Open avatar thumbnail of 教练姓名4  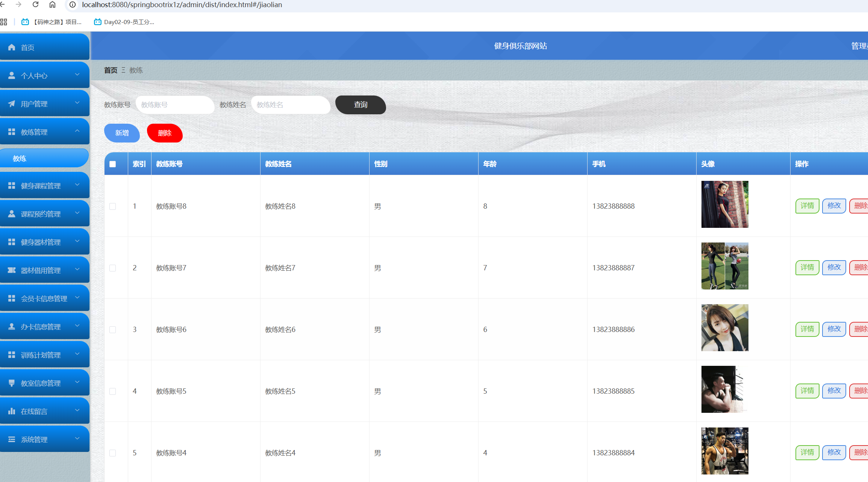(725, 451)
